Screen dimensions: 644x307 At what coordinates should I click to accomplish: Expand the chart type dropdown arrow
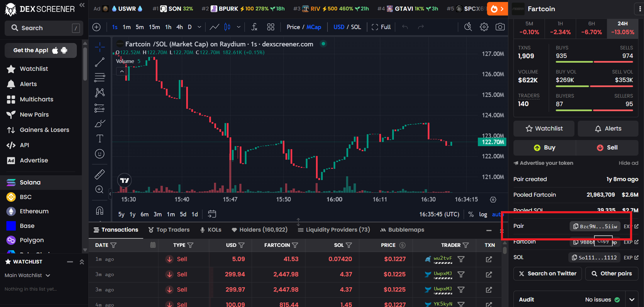click(x=239, y=27)
